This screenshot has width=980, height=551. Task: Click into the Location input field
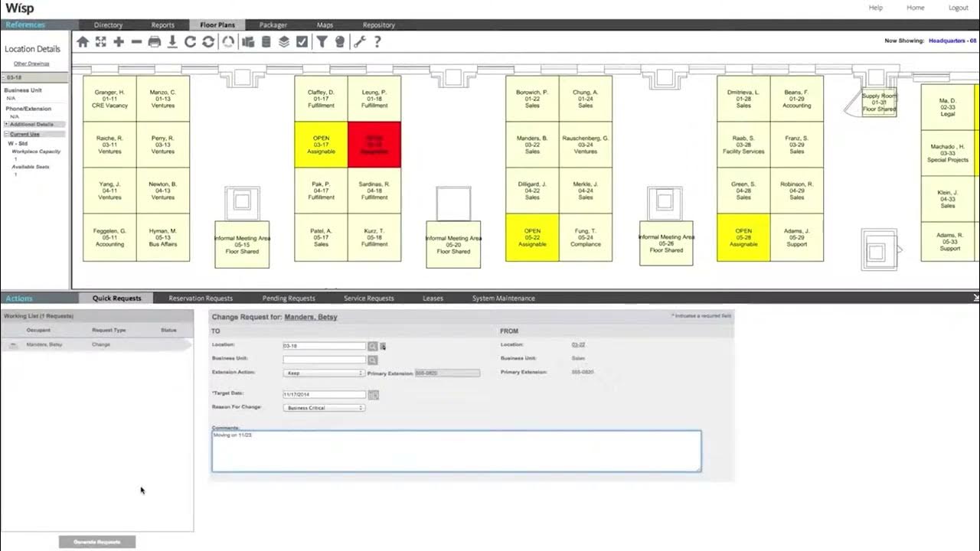pyautogui.click(x=325, y=346)
